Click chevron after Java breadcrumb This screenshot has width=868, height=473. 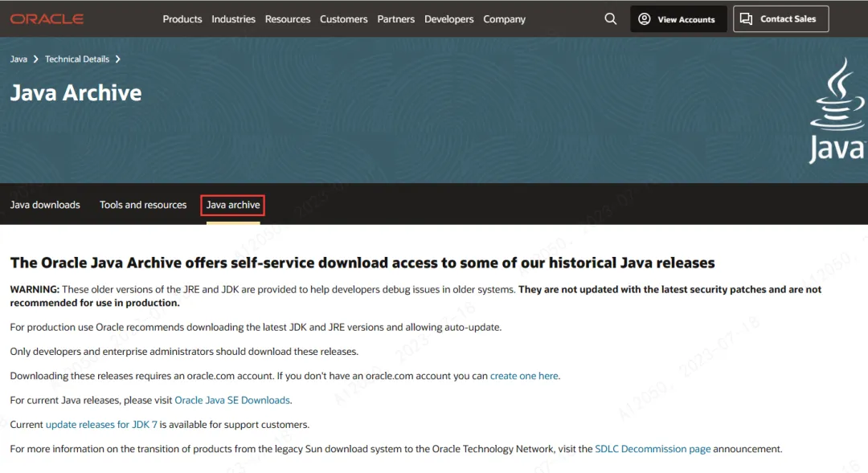click(x=36, y=59)
